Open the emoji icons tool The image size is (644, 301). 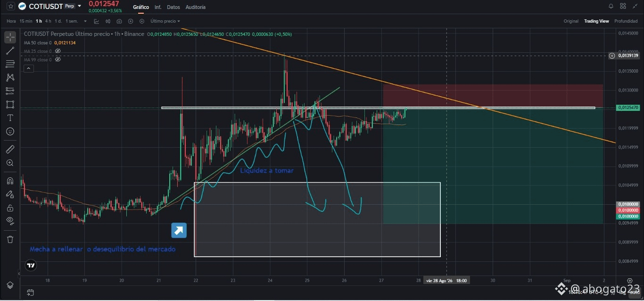coord(10,131)
